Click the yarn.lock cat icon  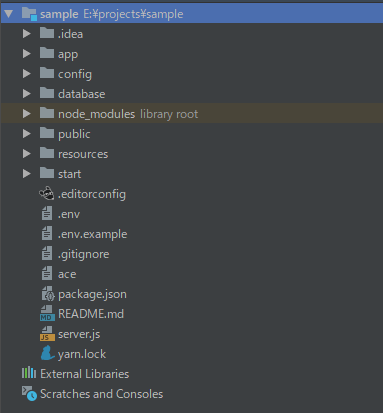[47, 353]
